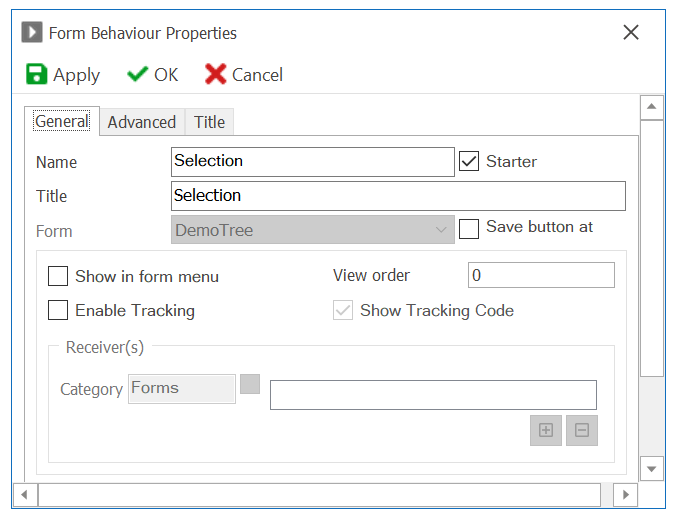This screenshot has height=515, width=679.
Task: Click the minus icon to remove receiver
Action: point(582,430)
